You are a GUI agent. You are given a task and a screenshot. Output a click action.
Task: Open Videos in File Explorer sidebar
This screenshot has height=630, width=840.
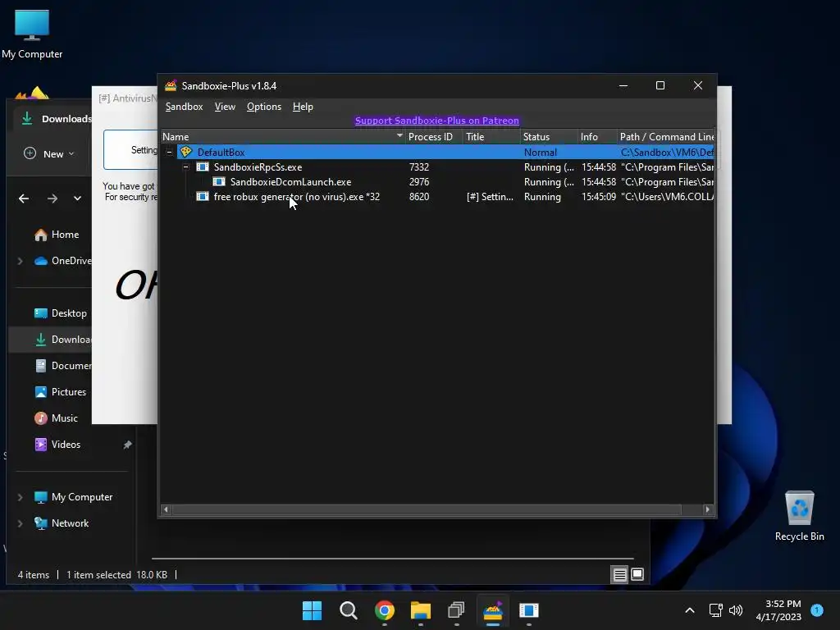[57, 445]
